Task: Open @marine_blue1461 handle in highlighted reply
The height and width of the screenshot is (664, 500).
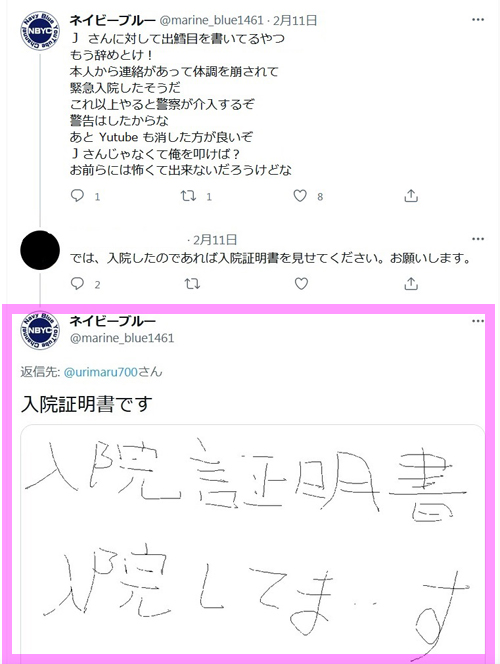Action: point(122,338)
